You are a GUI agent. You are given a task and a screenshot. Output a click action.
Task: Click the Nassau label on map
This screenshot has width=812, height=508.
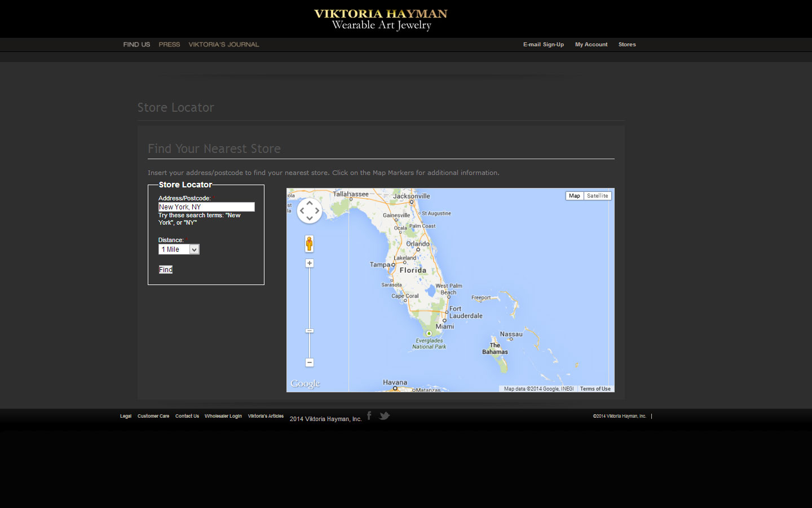point(511,334)
